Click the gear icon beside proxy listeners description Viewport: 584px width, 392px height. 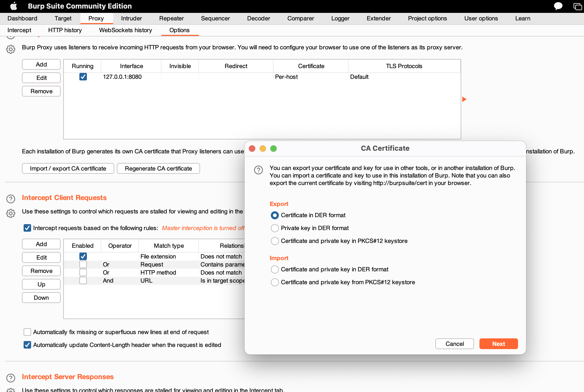tap(11, 49)
